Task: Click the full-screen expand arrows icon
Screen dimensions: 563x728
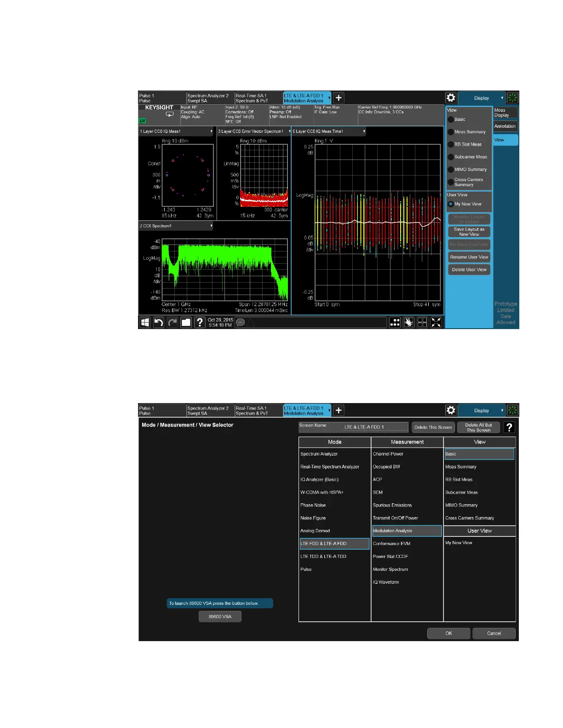Action: click(x=436, y=322)
